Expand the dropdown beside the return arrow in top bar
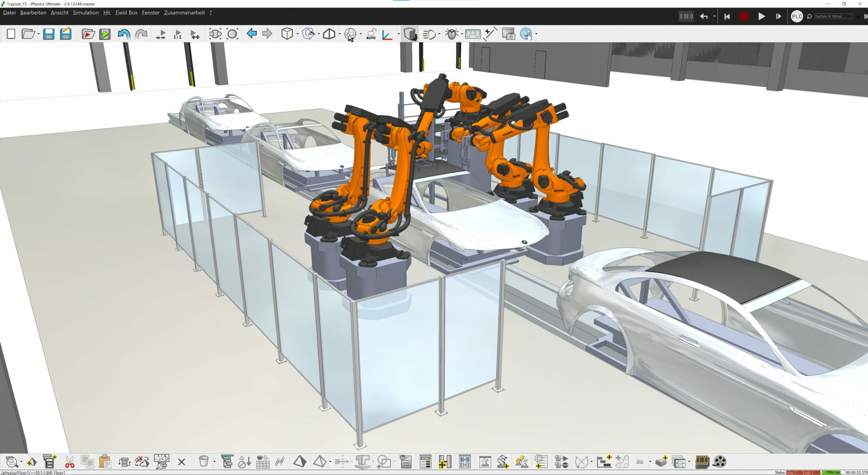 click(x=714, y=16)
